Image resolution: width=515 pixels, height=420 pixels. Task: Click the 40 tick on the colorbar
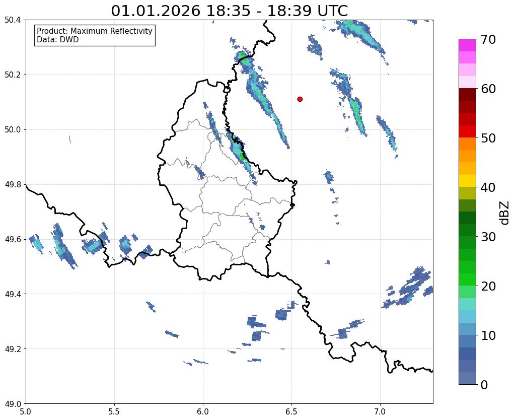point(488,187)
